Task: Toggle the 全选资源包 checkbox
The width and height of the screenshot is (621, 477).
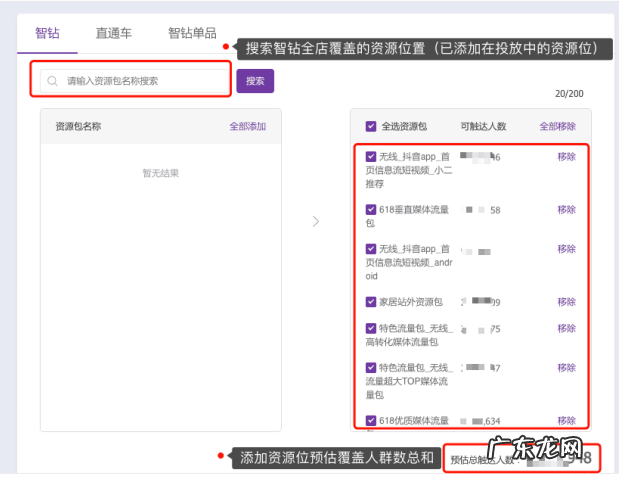Action: pos(371,126)
